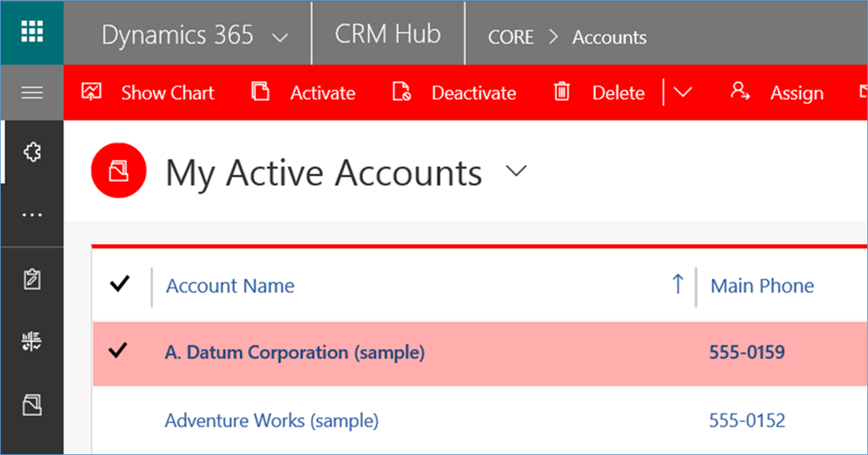
Task: Click the Delete trash can icon
Action: (x=561, y=92)
